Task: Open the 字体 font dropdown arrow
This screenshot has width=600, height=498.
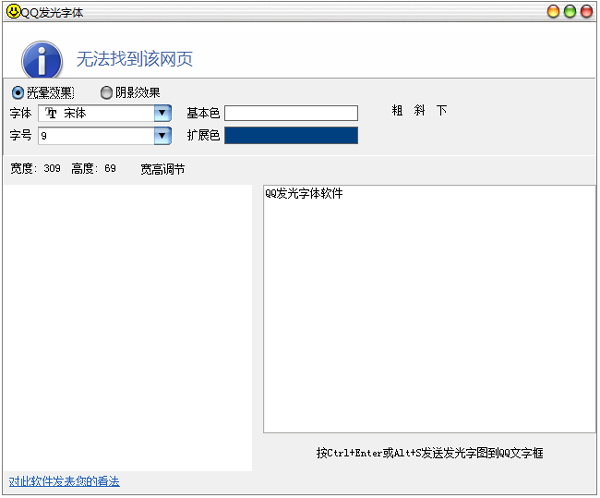Action: point(163,113)
